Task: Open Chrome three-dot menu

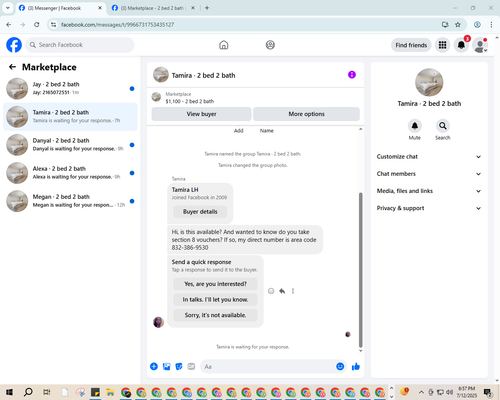Action: (x=491, y=24)
